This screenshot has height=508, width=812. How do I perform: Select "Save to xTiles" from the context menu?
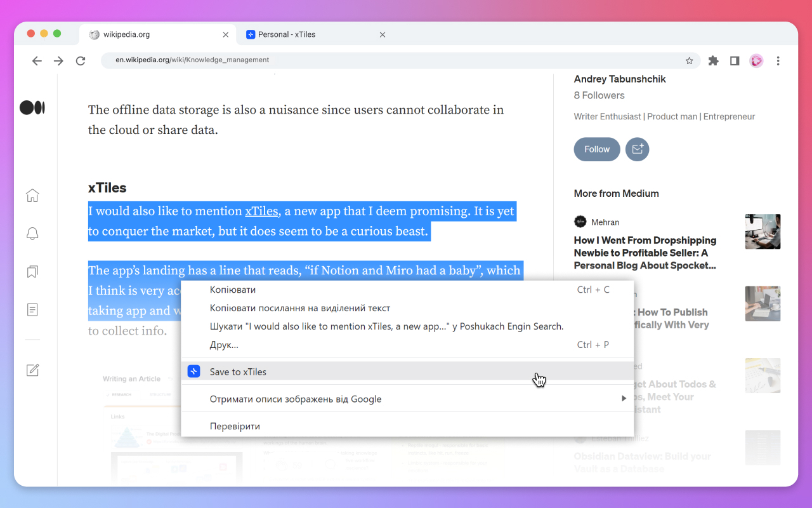[237, 371]
